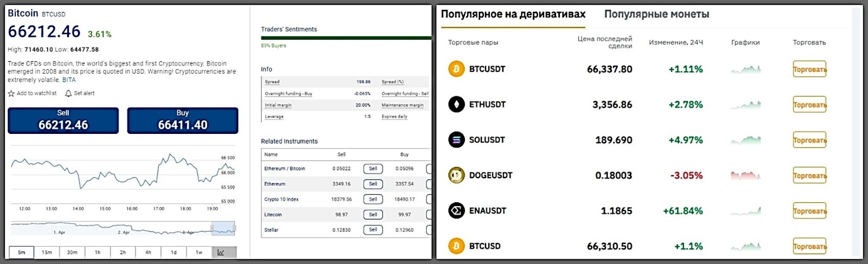Open the ETHUSDT mini chart
Screen dimensions: 868x264
click(746, 105)
